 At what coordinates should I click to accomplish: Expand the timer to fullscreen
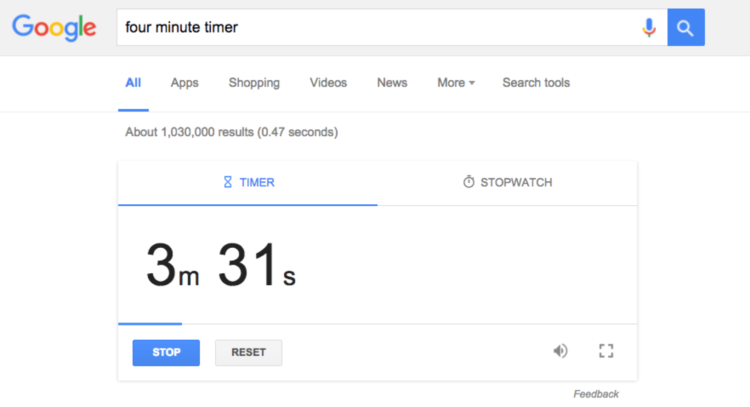point(605,351)
